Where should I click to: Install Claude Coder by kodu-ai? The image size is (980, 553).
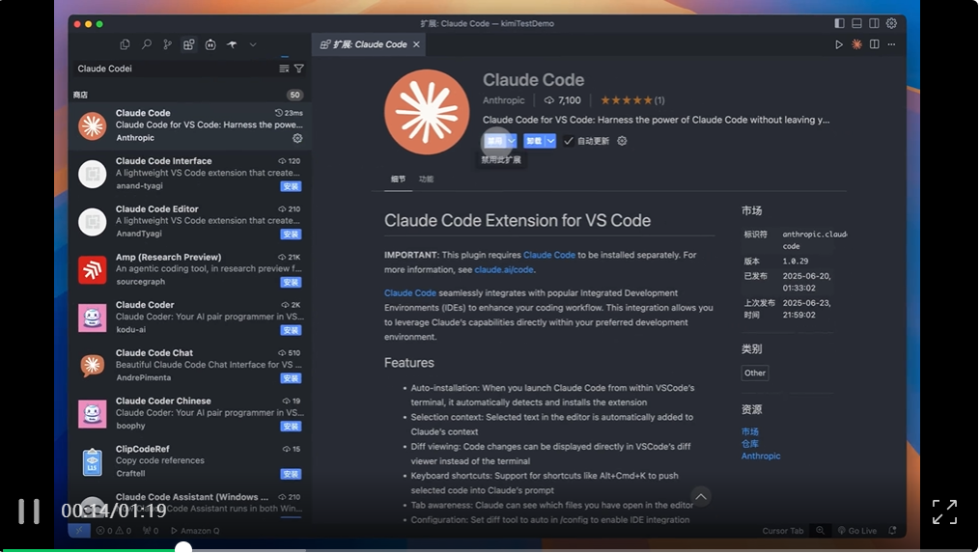(292, 330)
